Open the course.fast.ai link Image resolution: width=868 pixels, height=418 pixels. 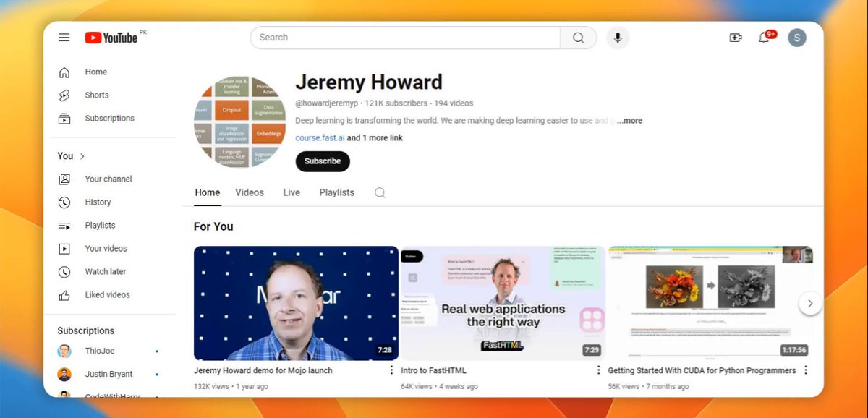[x=320, y=137]
